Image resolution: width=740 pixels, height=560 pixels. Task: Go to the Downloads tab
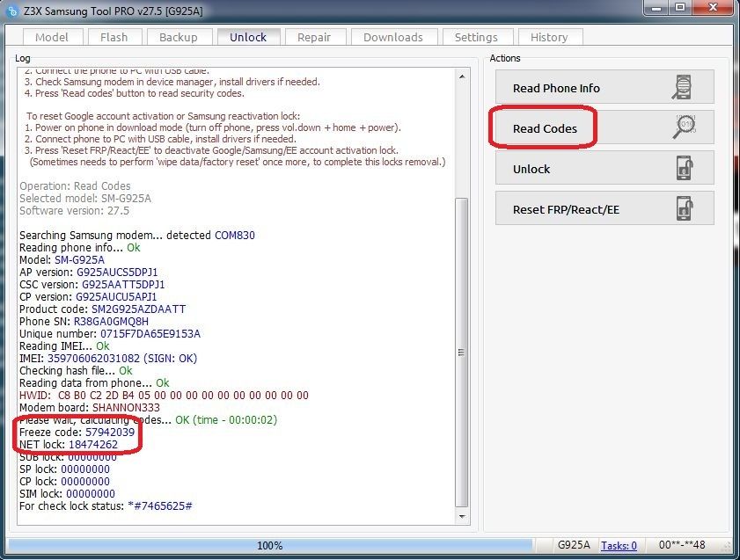[x=392, y=37]
